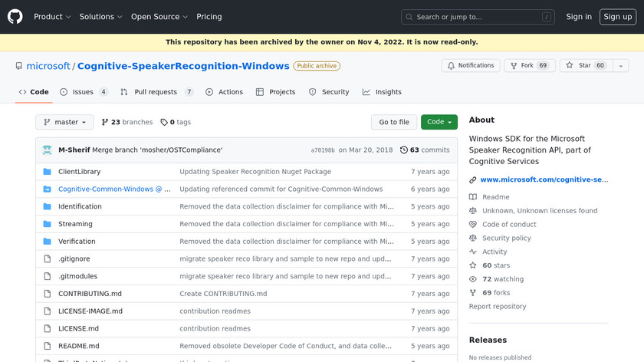Click the ClientLibrary folder icon
The image size is (644, 362).
[47, 172]
